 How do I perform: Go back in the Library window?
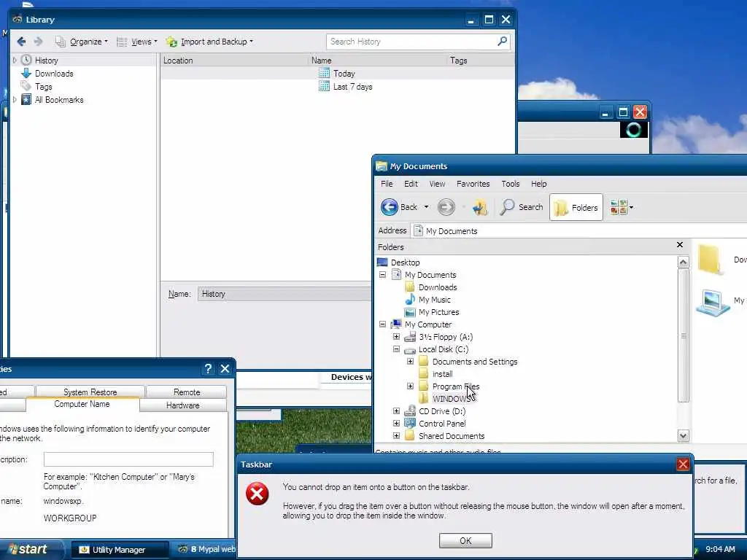[x=21, y=42]
